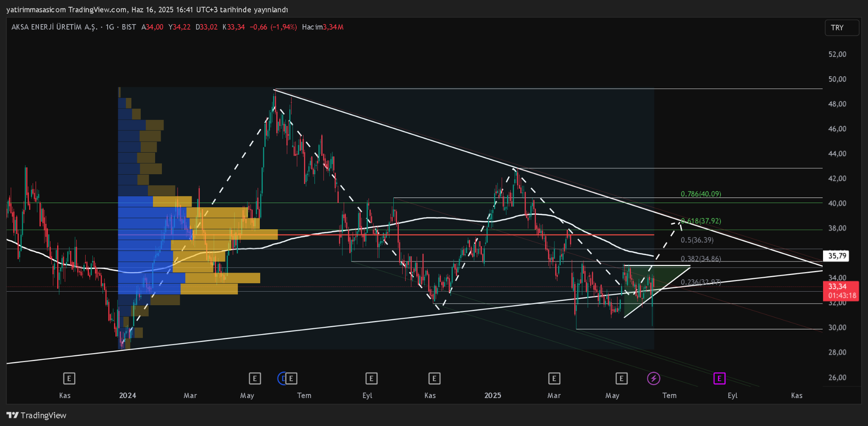This screenshot has height=426, width=868.
Task: Select the high value Y34,22
Action: tap(179, 27)
